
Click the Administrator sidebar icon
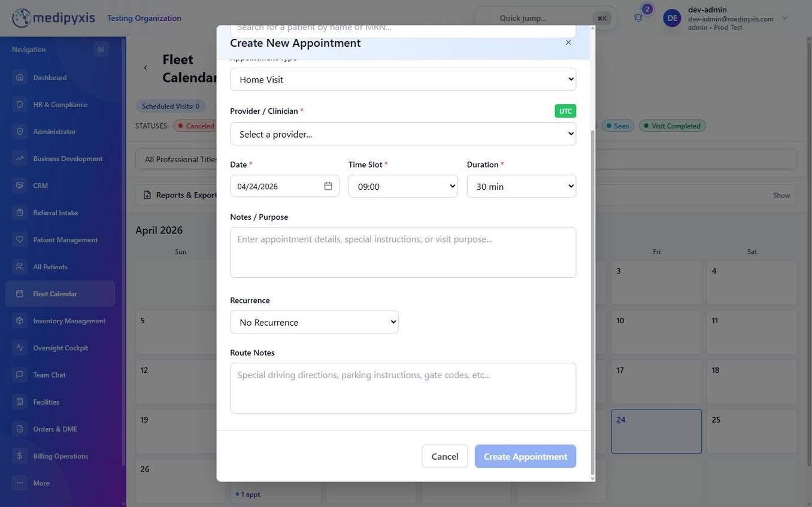click(20, 131)
